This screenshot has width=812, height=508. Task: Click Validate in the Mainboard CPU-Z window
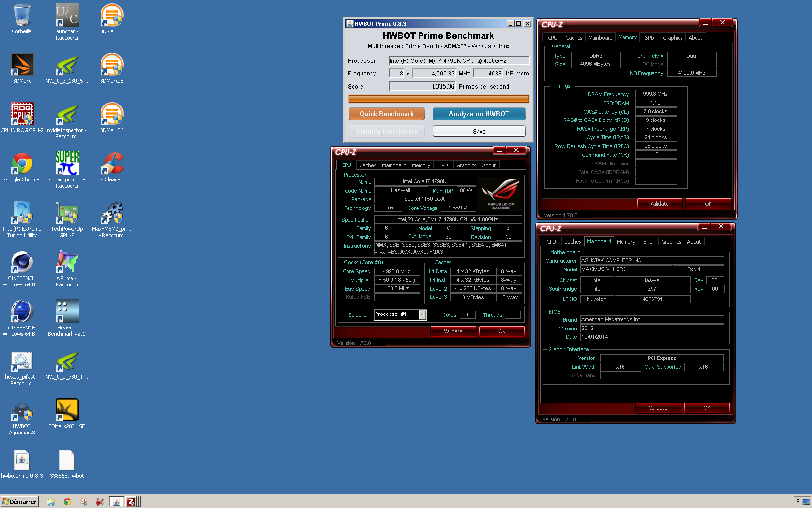(x=658, y=408)
